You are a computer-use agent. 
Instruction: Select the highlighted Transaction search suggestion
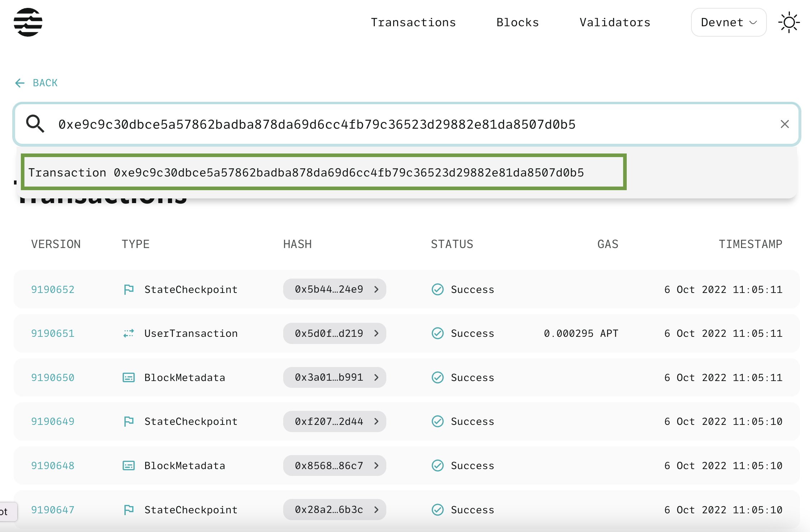point(323,173)
